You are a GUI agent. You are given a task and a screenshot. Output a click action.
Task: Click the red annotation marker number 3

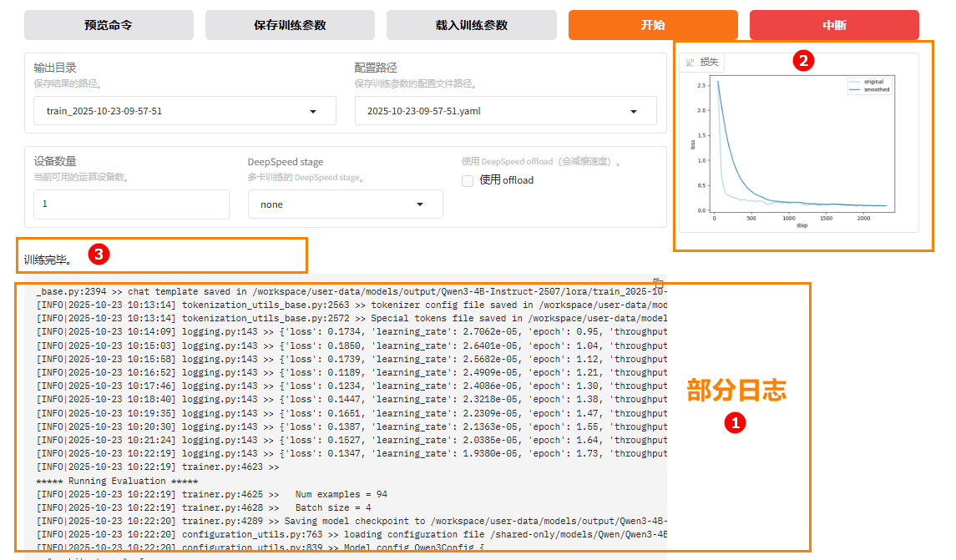99,255
